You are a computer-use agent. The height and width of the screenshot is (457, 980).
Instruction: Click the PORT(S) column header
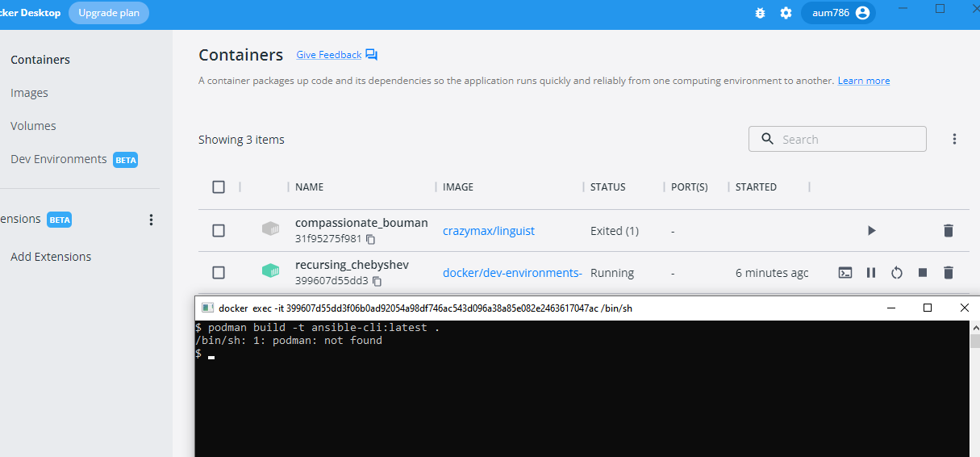(690, 187)
